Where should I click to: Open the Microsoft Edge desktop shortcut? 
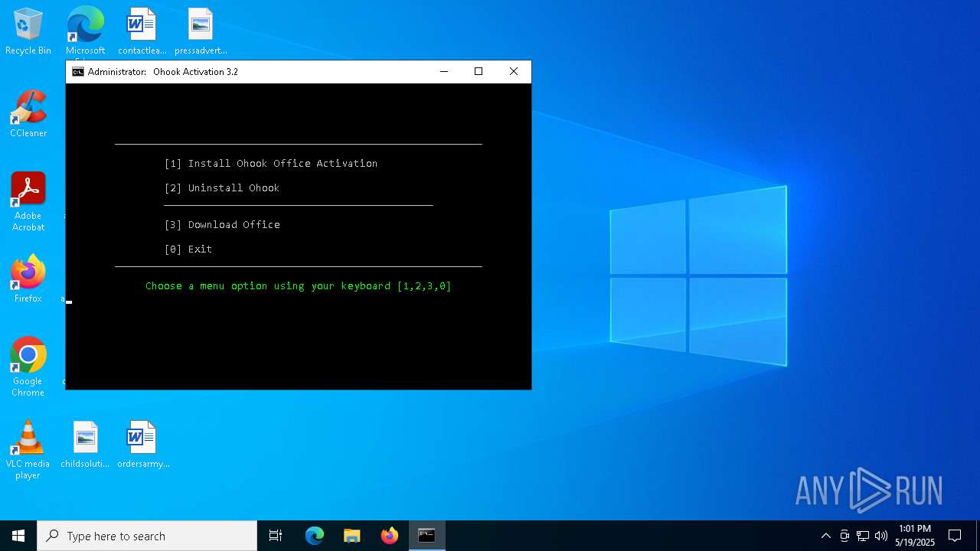(x=85, y=32)
